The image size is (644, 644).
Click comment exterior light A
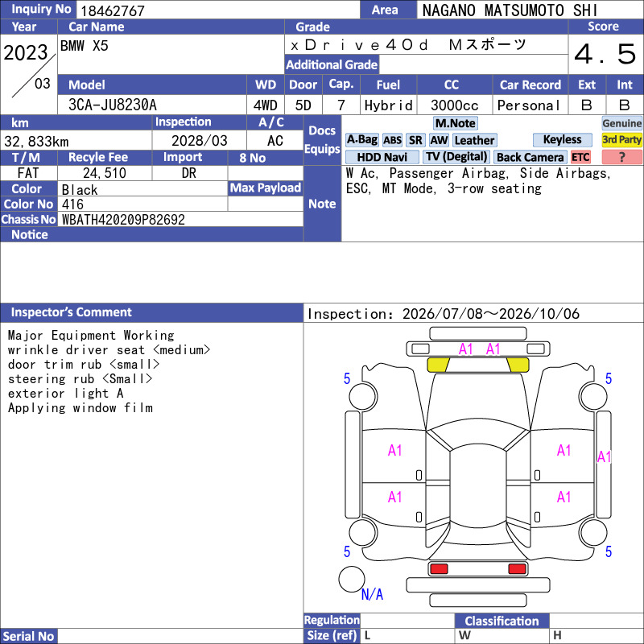(65, 394)
